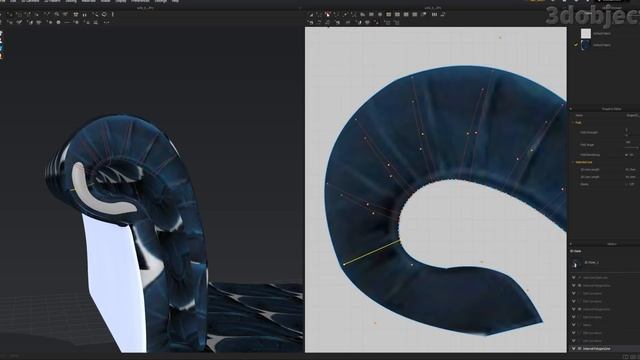Click the pattern thumbnail in scene panel
This screenshot has height=360, width=640.
(x=576, y=263)
